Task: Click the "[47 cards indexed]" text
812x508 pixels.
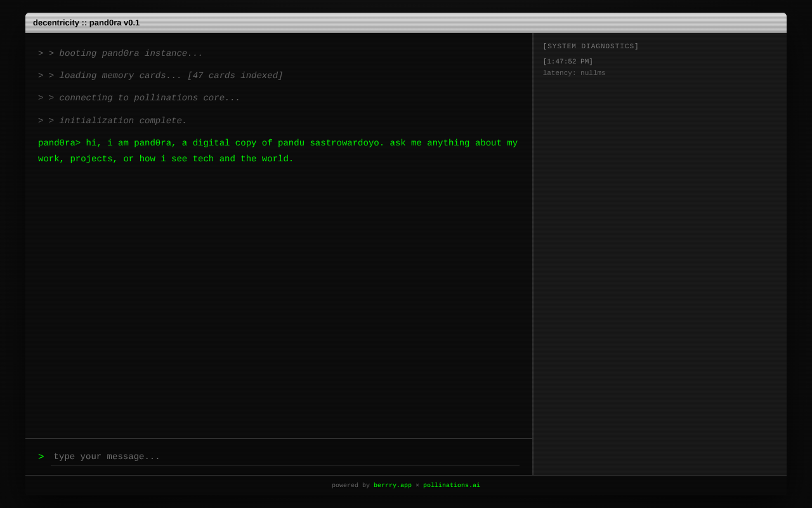Action: [235, 76]
